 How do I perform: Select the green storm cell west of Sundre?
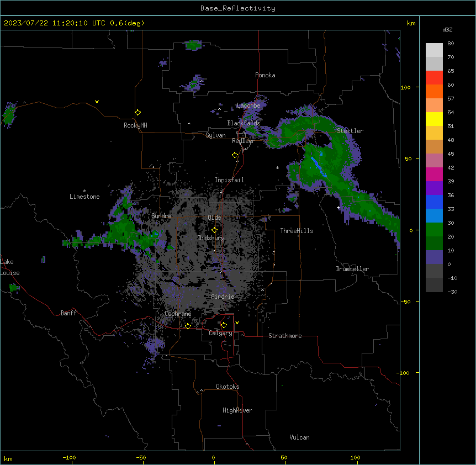[123, 229]
